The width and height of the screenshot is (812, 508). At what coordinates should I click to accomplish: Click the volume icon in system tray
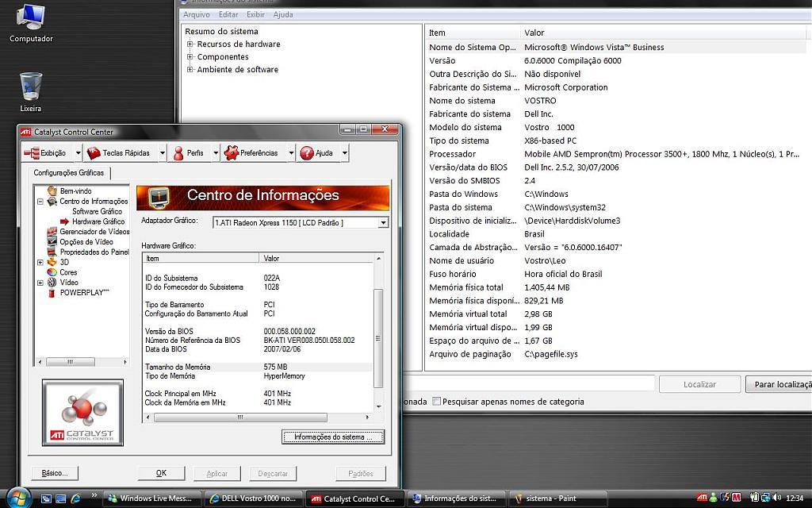click(x=776, y=498)
